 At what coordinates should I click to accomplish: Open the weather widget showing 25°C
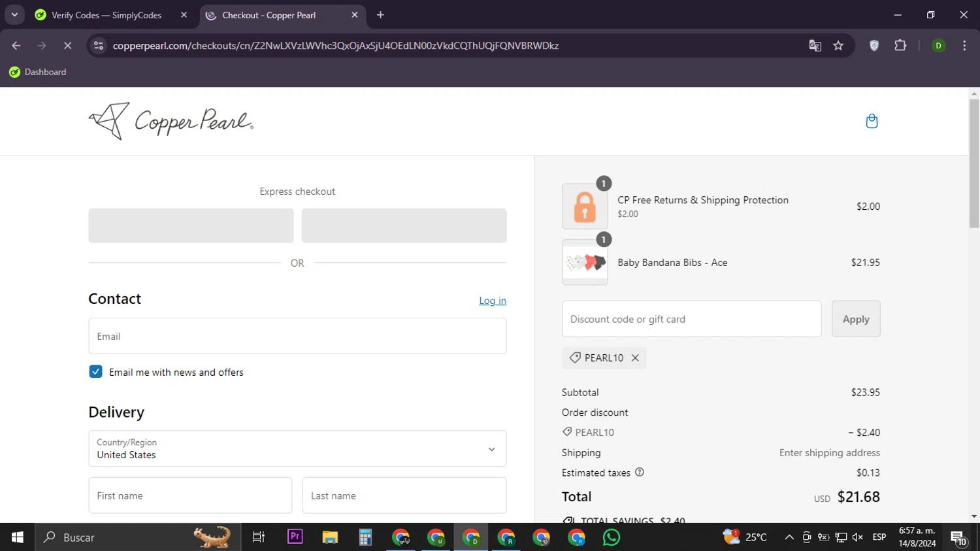pyautogui.click(x=745, y=537)
